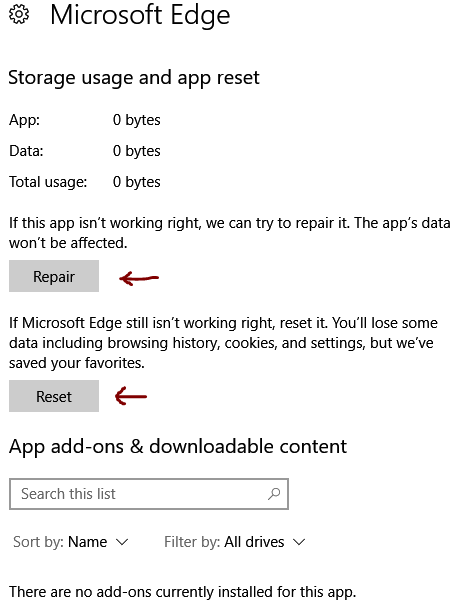Click the Microsoft Edge page title
The height and width of the screenshot is (613, 462).
click(140, 16)
